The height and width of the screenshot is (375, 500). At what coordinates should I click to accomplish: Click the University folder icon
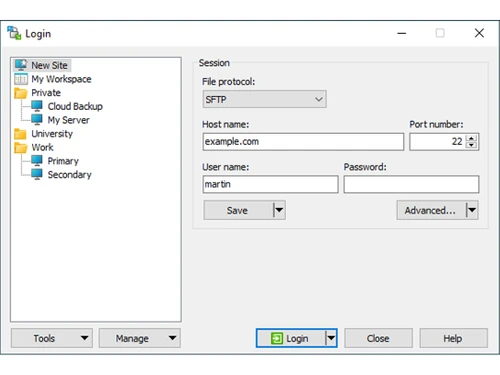coord(20,134)
